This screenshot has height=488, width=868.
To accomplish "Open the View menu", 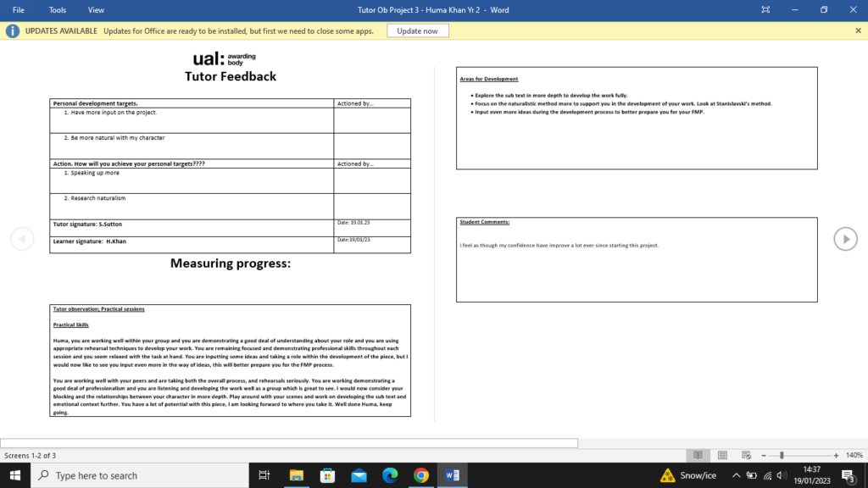I will coord(96,10).
